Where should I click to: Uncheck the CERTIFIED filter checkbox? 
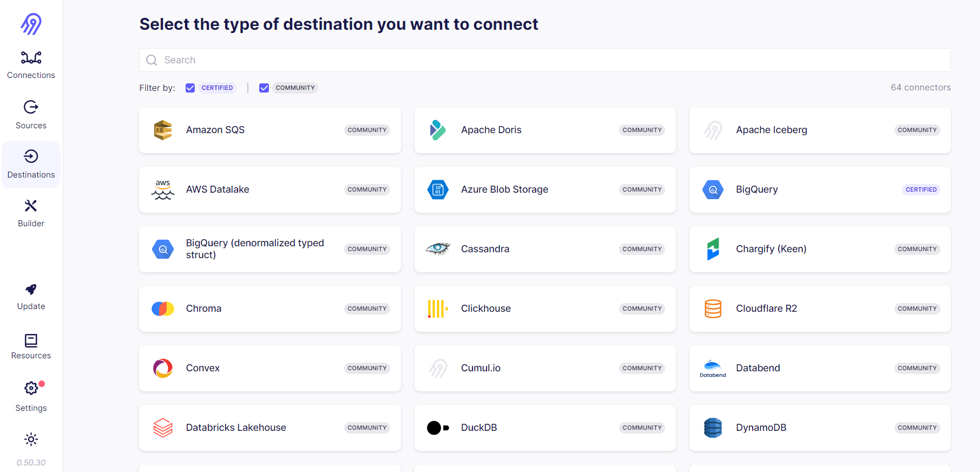pyautogui.click(x=190, y=87)
